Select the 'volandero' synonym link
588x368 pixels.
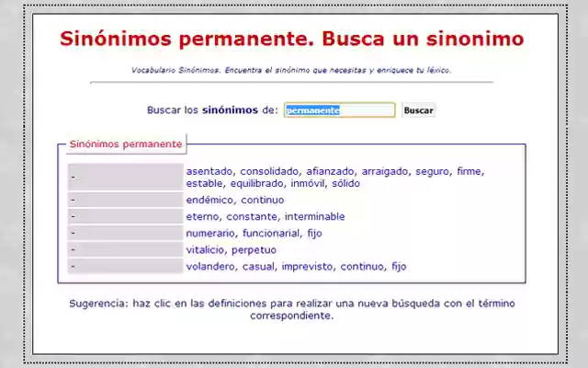pyautogui.click(x=210, y=266)
